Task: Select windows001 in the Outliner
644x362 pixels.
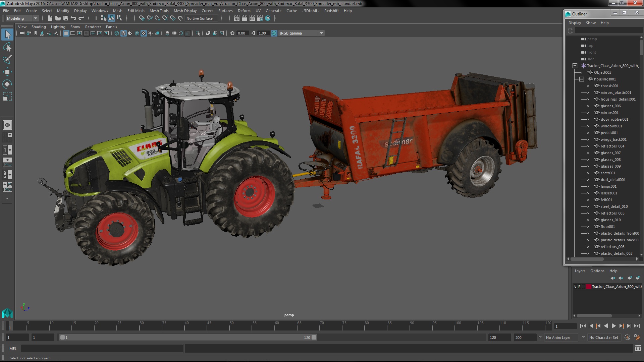Action: click(x=611, y=126)
